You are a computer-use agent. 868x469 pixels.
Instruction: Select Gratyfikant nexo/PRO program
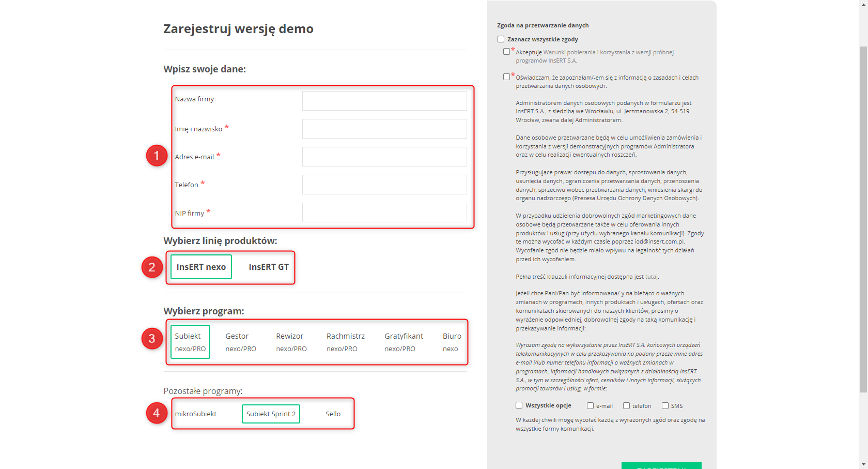(x=404, y=342)
